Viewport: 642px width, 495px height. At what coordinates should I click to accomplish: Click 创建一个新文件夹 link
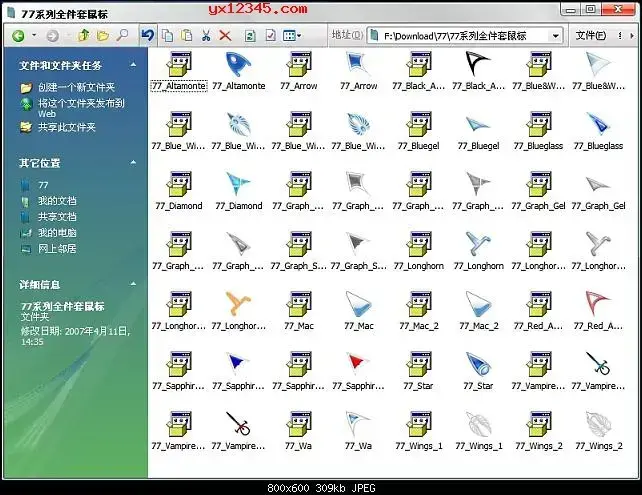point(76,87)
